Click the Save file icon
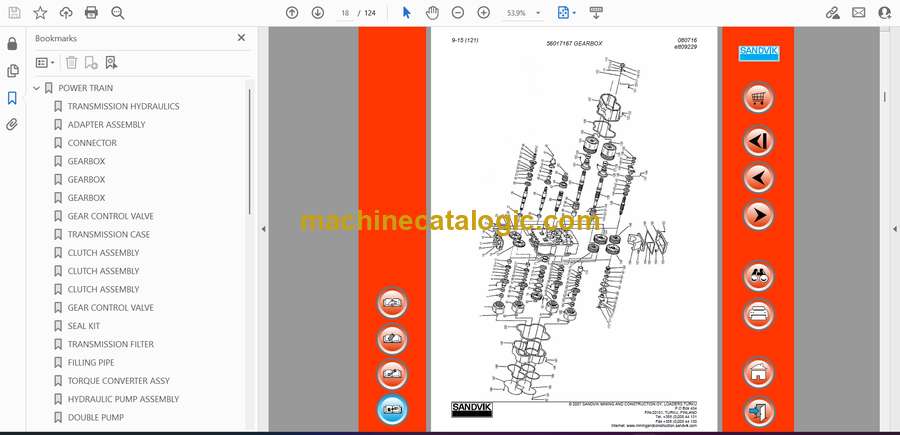 point(14,13)
